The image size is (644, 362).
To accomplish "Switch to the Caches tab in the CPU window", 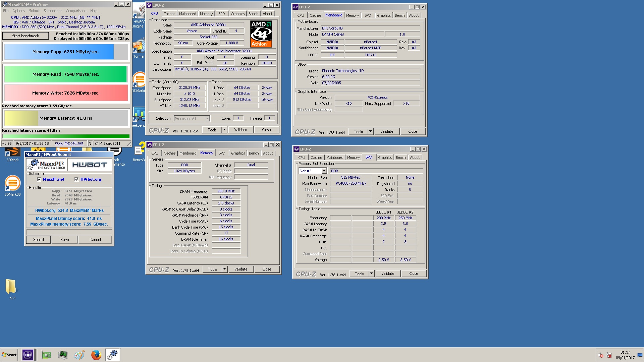I will point(169,14).
